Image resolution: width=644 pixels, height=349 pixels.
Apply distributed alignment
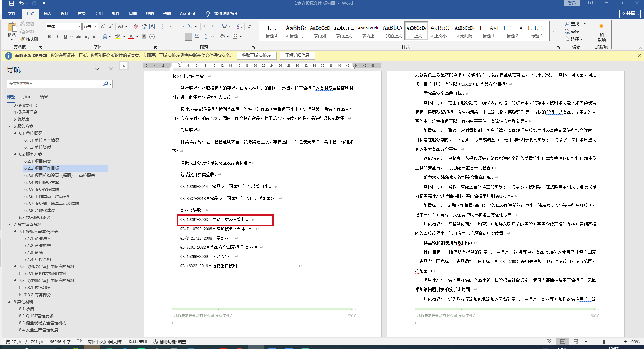197,37
